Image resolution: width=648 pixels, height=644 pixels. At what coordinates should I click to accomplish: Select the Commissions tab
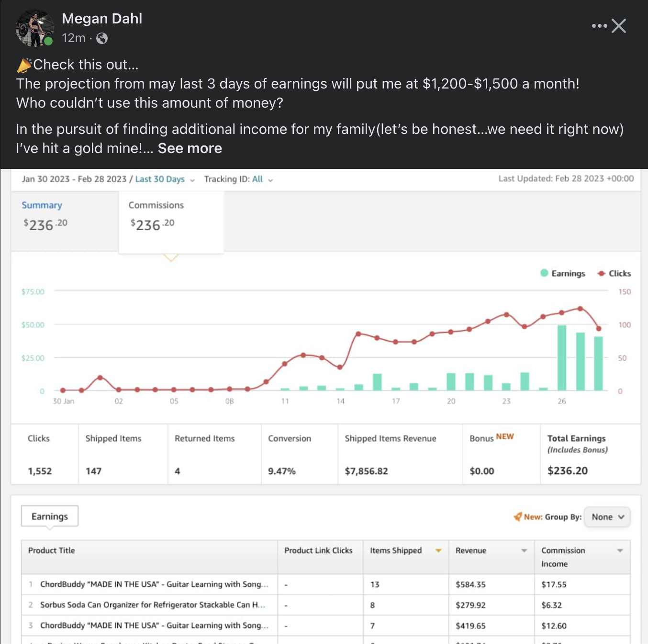pyautogui.click(x=156, y=205)
